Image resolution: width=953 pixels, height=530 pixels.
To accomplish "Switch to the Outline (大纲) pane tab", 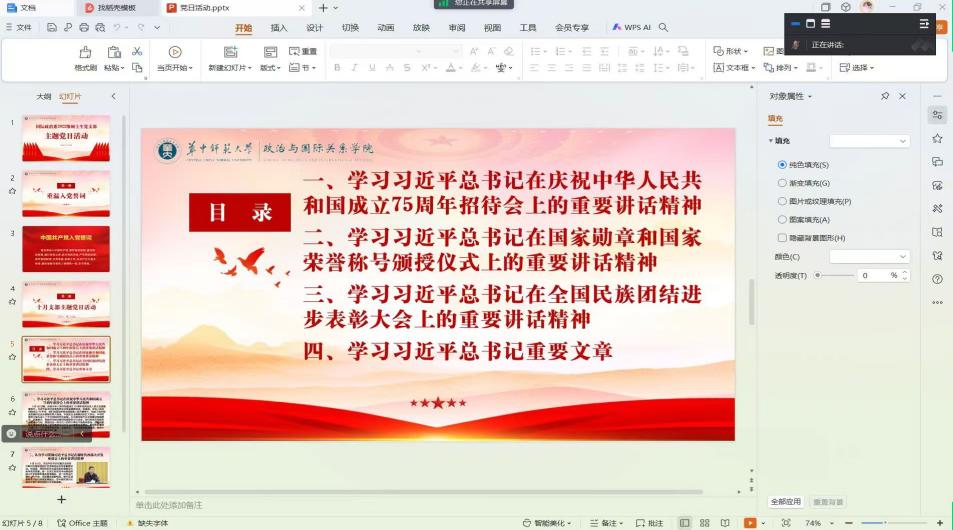I will point(43,96).
